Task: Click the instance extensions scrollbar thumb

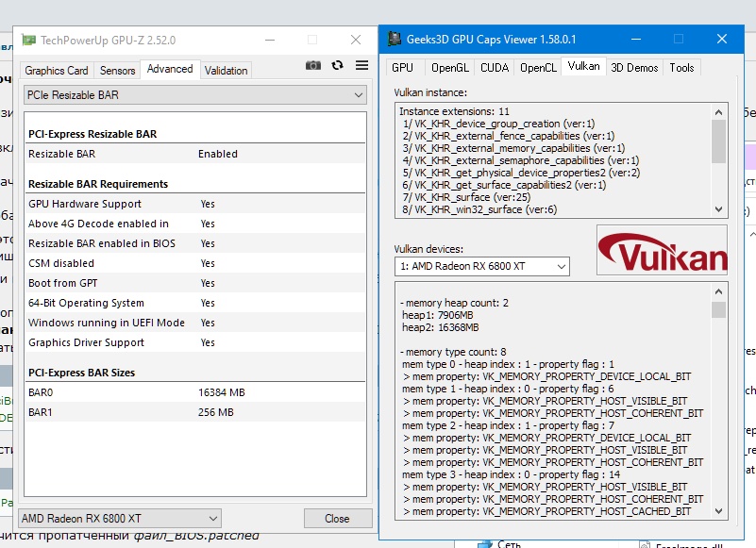Action: click(718, 141)
